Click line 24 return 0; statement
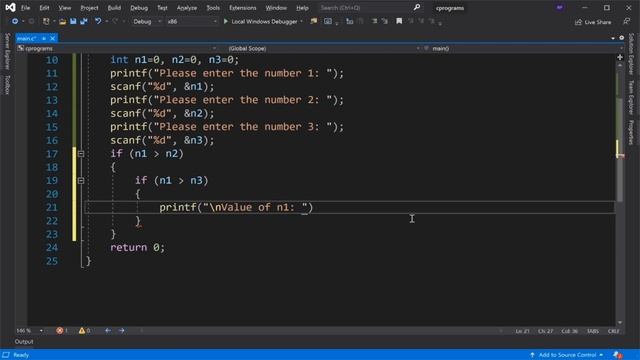This screenshot has height=360, width=640. (x=137, y=247)
